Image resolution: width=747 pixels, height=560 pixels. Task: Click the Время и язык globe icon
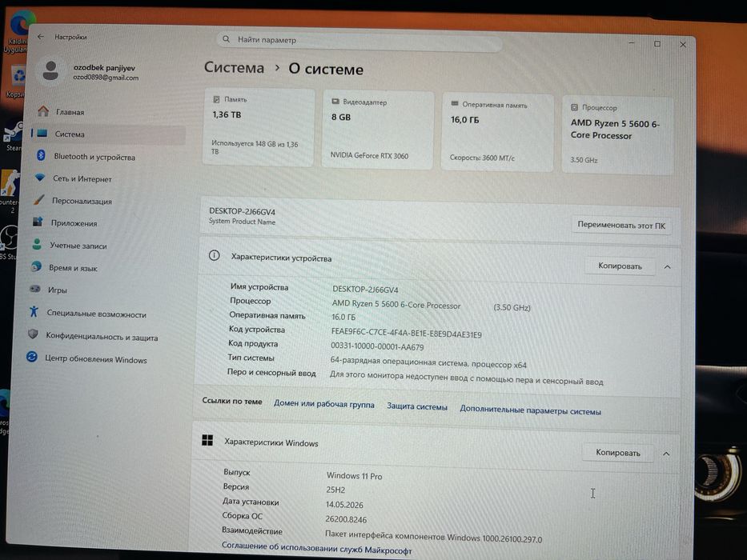pos(36,266)
